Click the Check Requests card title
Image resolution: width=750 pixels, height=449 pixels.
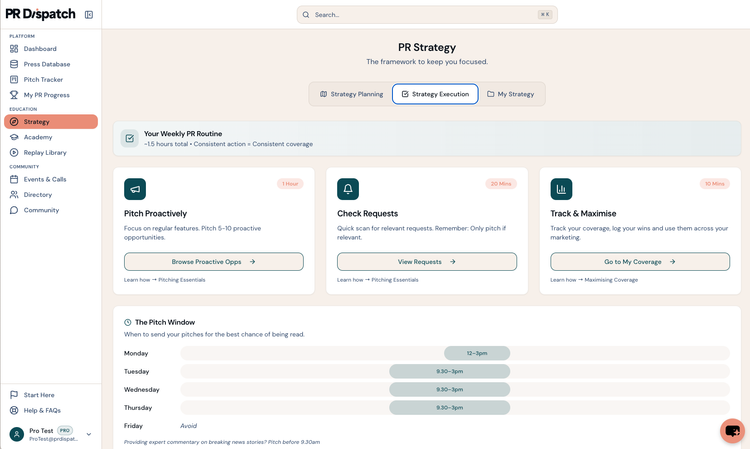pyautogui.click(x=367, y=214)
